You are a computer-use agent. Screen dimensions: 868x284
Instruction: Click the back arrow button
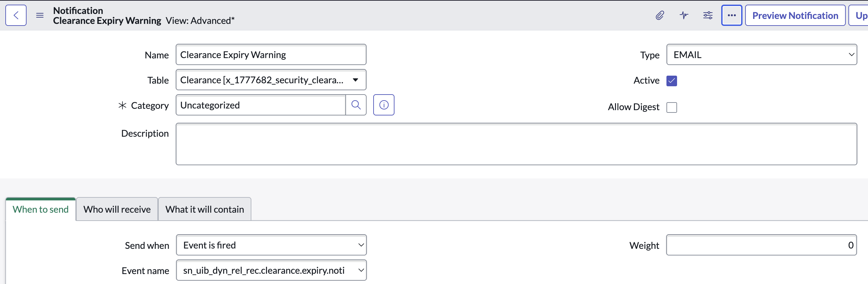point(16,16)
